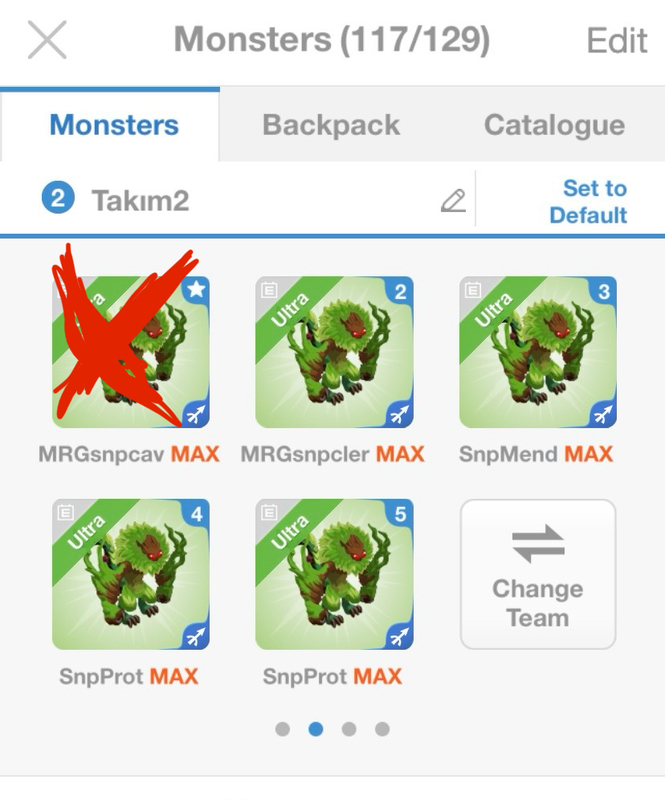The height and width of the screenshot is (800, 665).
Task: Tap the slot number 4 badge on SnpProt
Action: 196,514
